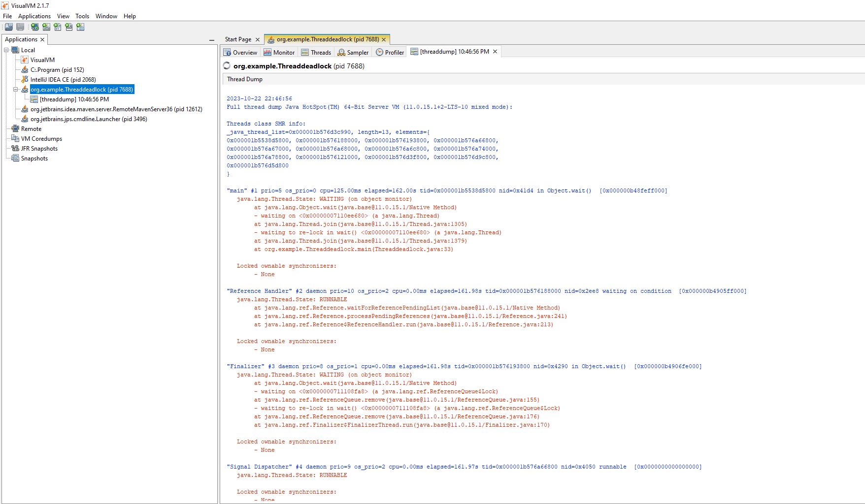Screen dimensions: 865x504
Task: Minimize the Applications panel
Action: click(x=212, y=40)
